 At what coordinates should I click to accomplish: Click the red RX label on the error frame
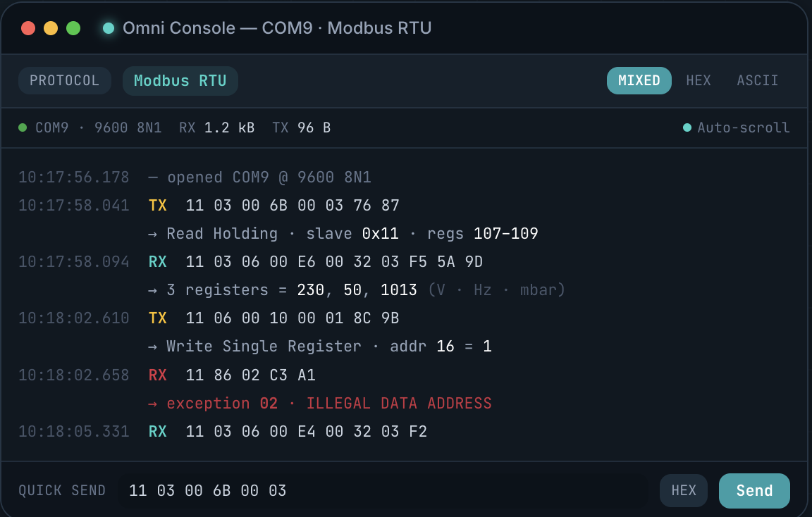point(157,375)
